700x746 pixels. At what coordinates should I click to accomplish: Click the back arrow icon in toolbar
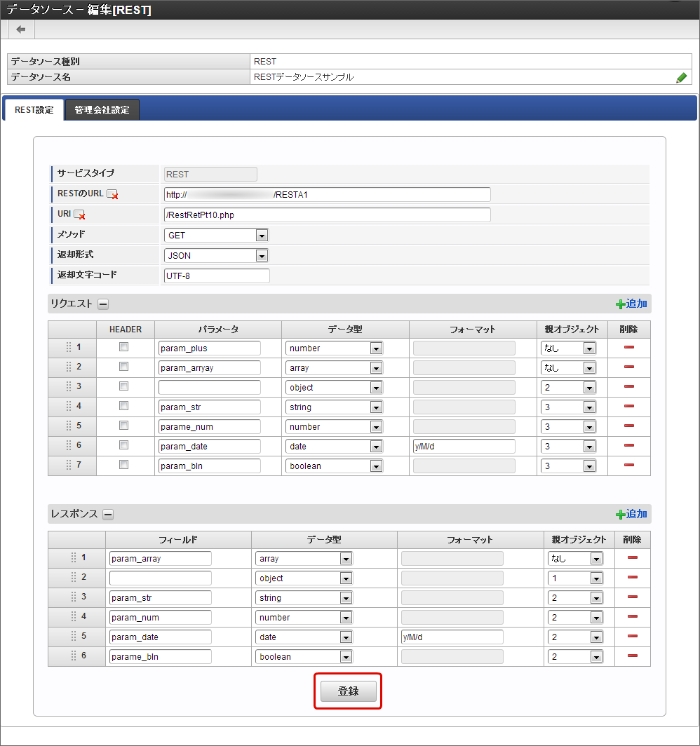coord(21,29)
